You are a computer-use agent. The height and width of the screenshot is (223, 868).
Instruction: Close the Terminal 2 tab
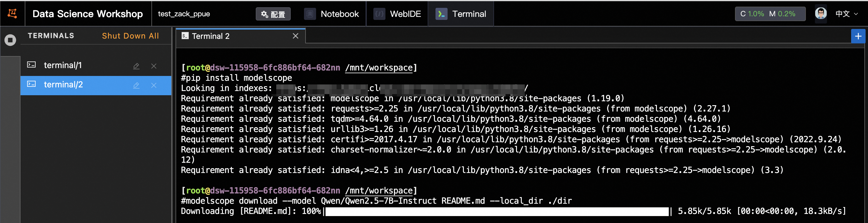(x=296, y=36)
